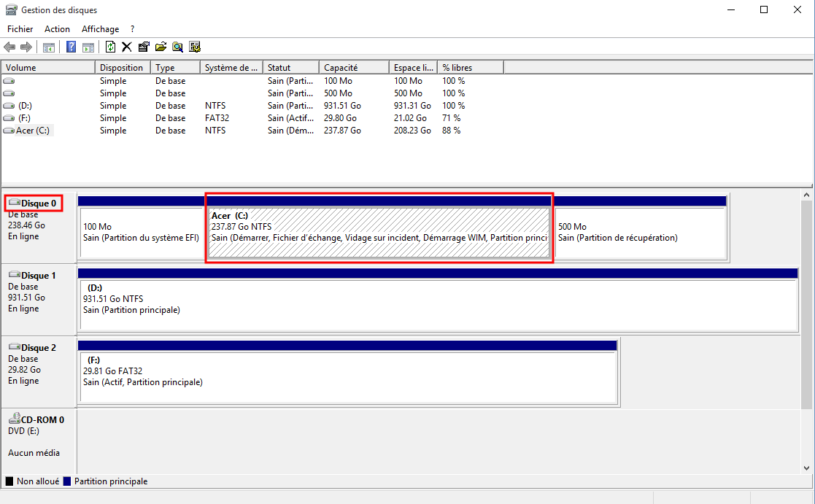Click the open folder toolbar icon
815x504 pixels.
(161, 47)
